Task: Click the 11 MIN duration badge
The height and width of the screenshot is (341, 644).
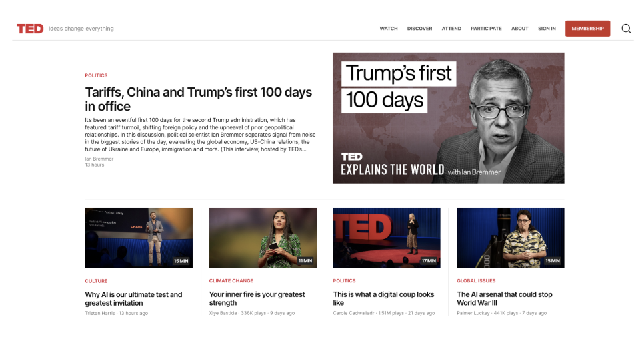Action: 305,261
